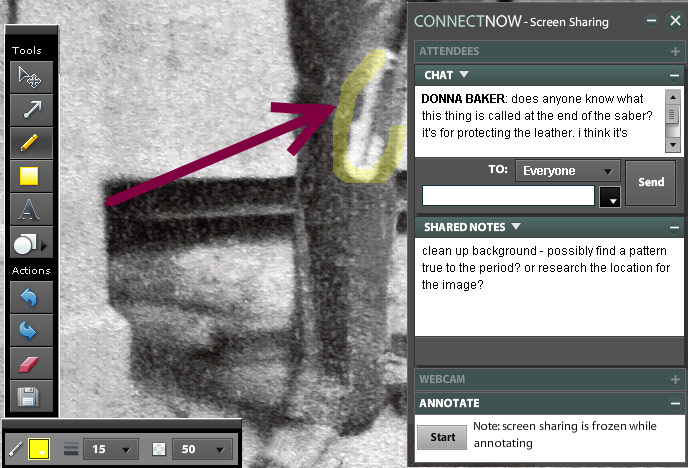Click the Undo action arrow
688x468 pixels.
click(29, 295)
